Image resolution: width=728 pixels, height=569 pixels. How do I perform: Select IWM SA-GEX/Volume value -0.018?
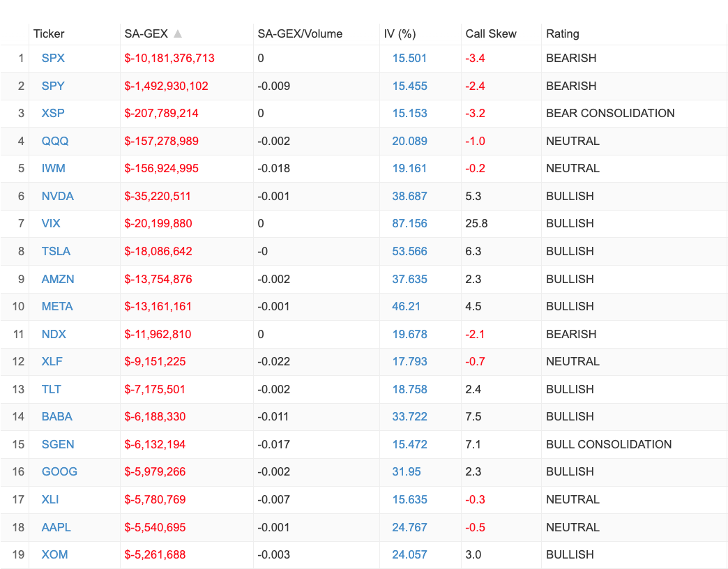point(274,169)
